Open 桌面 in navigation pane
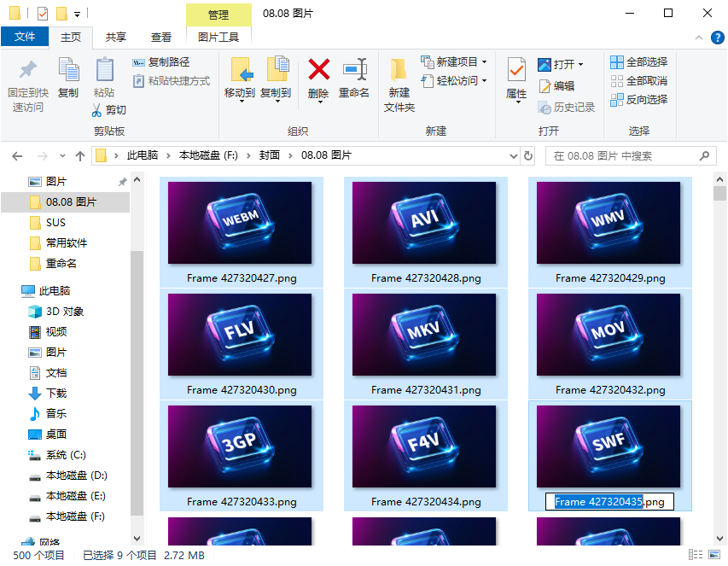Viewport: 728px width, 566px height. click(x=56, y=435)
